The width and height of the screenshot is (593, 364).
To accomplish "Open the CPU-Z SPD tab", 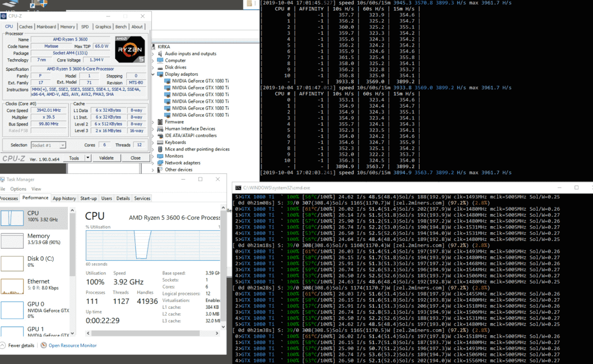I will 85,27.
